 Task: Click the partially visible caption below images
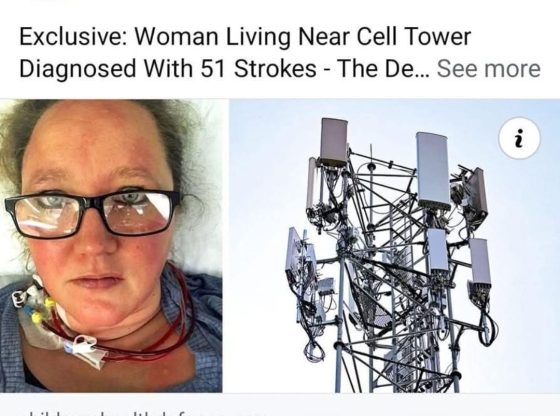(x=143, y=413)
